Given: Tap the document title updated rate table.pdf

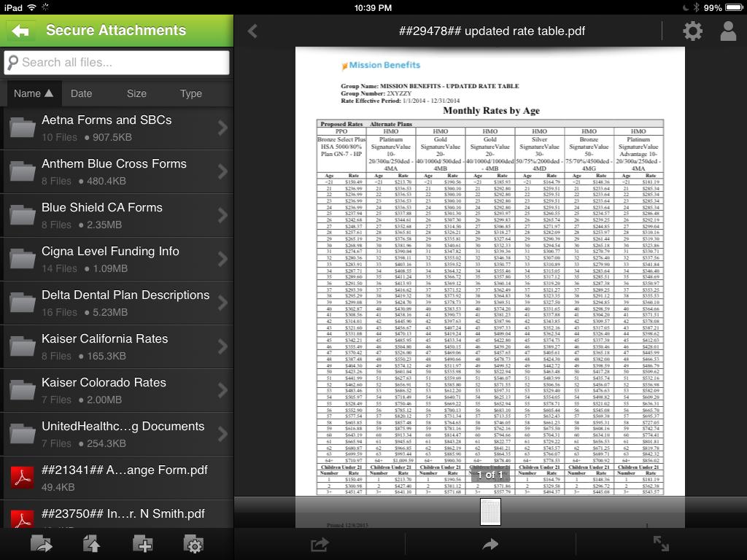Looking at the screenshot, I should pyautogui.click(x=492, y=31).
